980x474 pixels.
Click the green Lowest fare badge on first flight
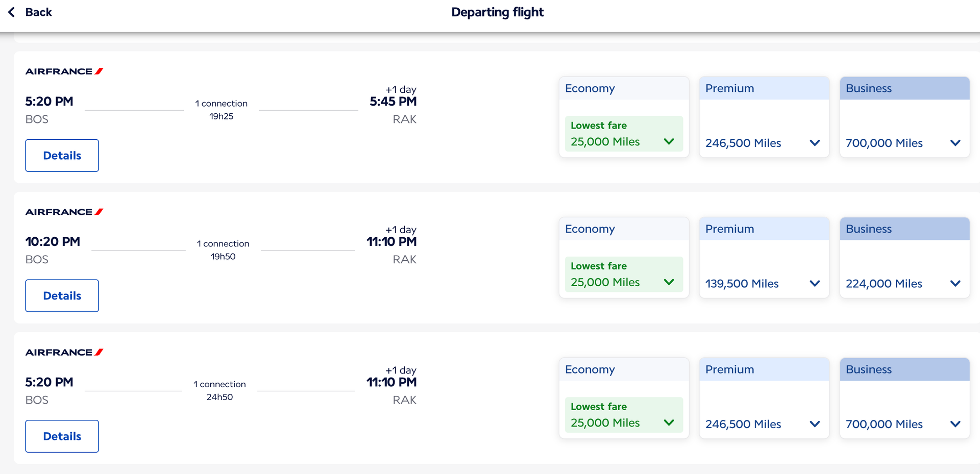624,134
